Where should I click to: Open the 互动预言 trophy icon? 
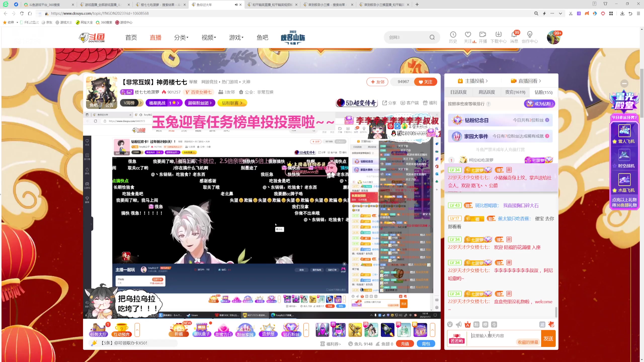pos(122,330)
